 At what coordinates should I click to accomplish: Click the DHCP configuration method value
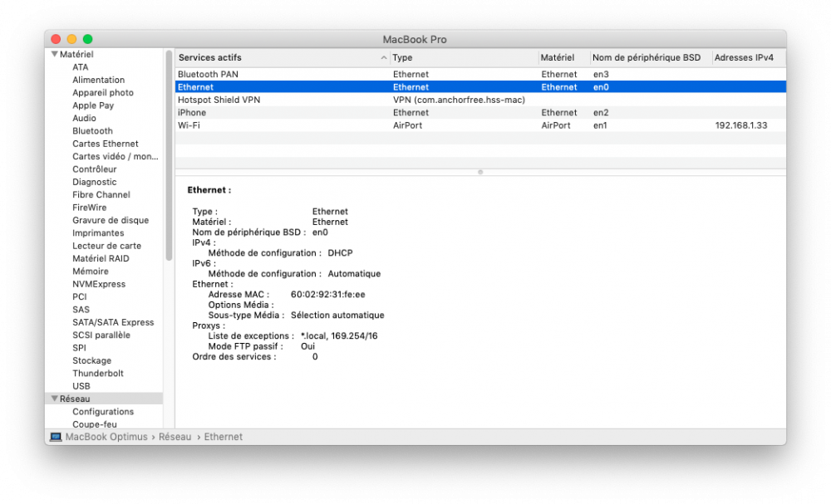[340, 253]
